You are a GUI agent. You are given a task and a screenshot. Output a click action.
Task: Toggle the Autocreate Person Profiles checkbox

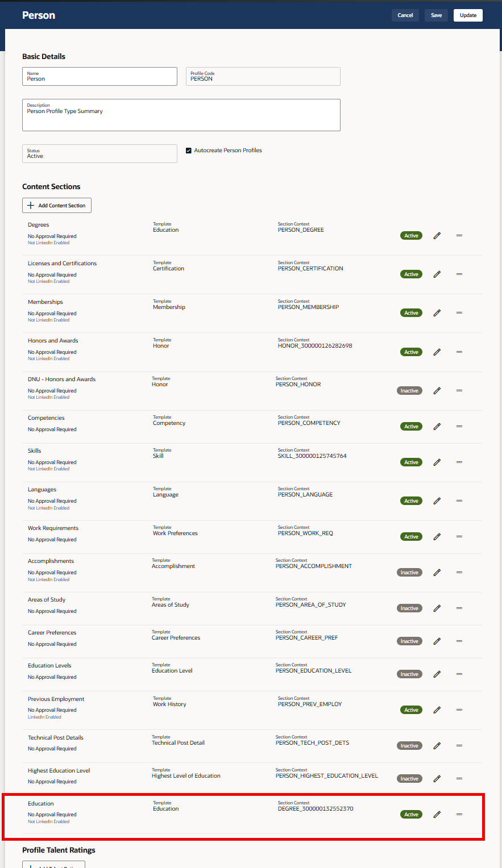[x=189, y=150]
